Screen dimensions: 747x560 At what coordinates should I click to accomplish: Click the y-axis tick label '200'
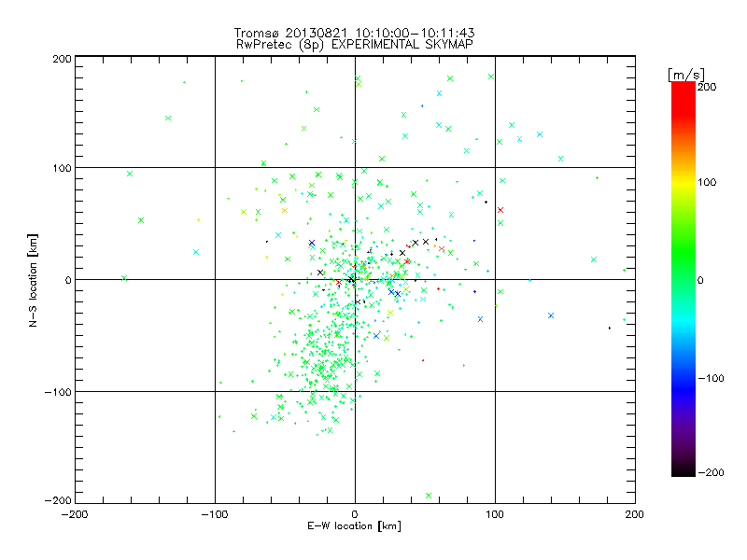tap(62, 59)
